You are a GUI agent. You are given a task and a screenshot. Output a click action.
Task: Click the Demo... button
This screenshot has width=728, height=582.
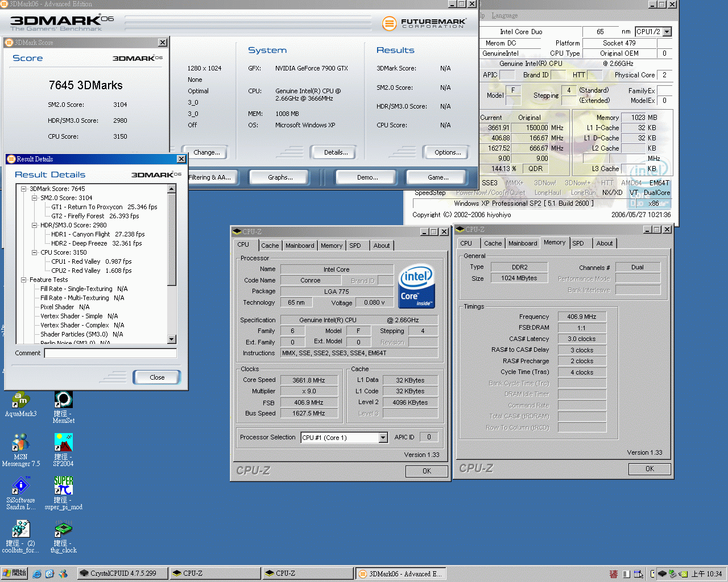(x=367, y=177)
